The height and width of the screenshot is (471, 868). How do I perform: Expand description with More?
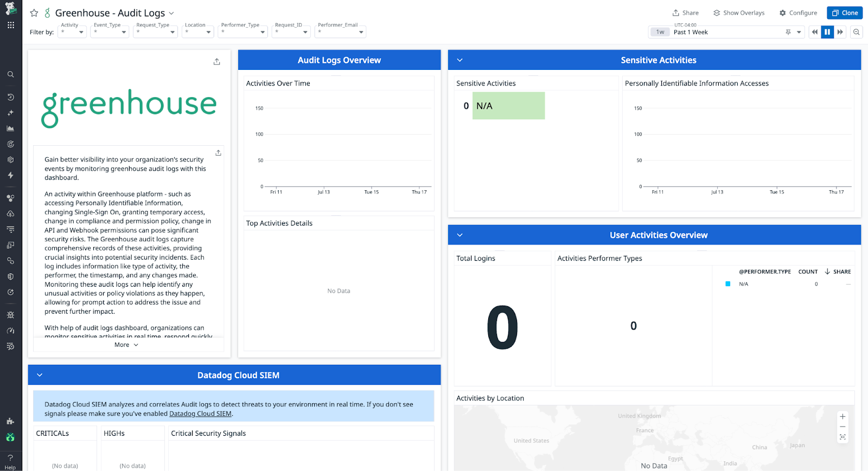126,345
